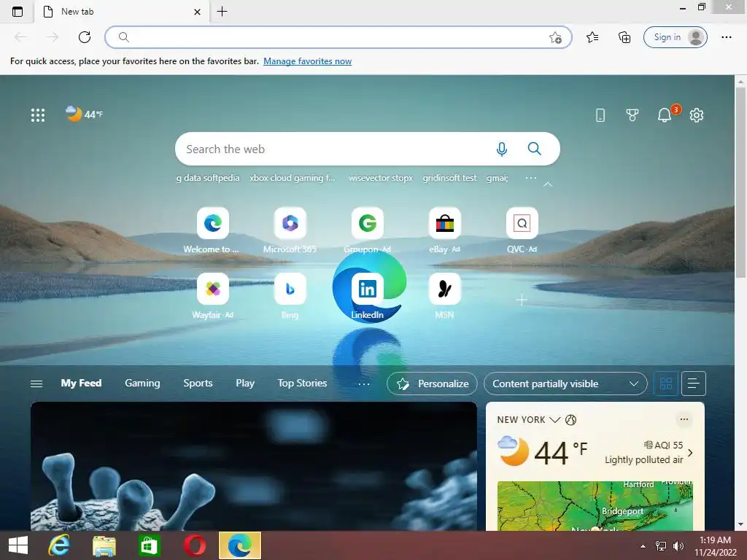Viewport: 747px width, 560px height.
Task: Open the mobile phone icon
Action: pos(600,114)
